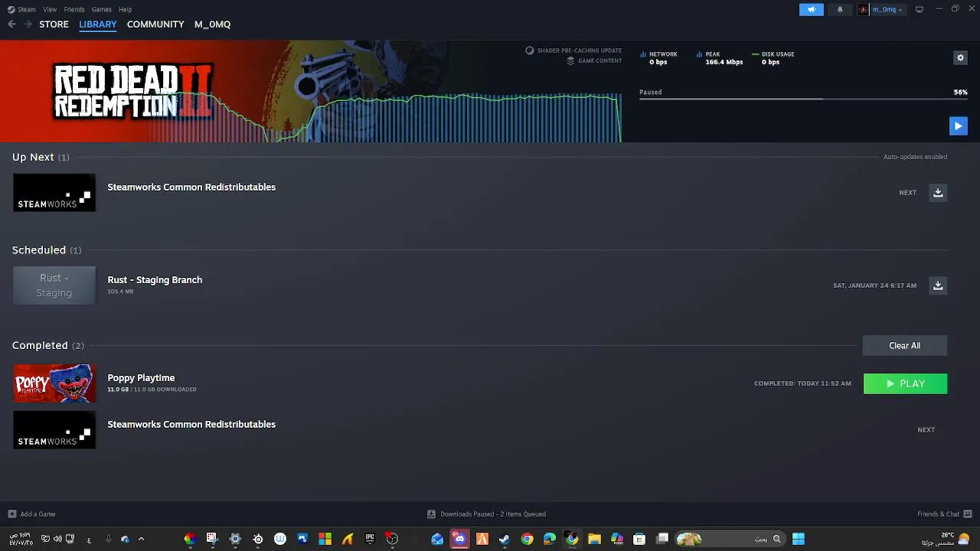
Task: Open the weather widget
Action: tap(947, 539)
